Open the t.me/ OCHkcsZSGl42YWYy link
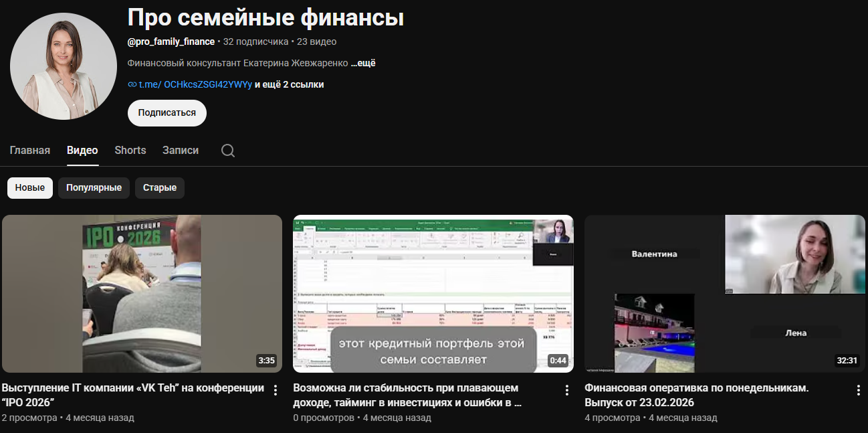Image resolution: width=868 pixels, height=433 pixels. click(x=195, y=84)
